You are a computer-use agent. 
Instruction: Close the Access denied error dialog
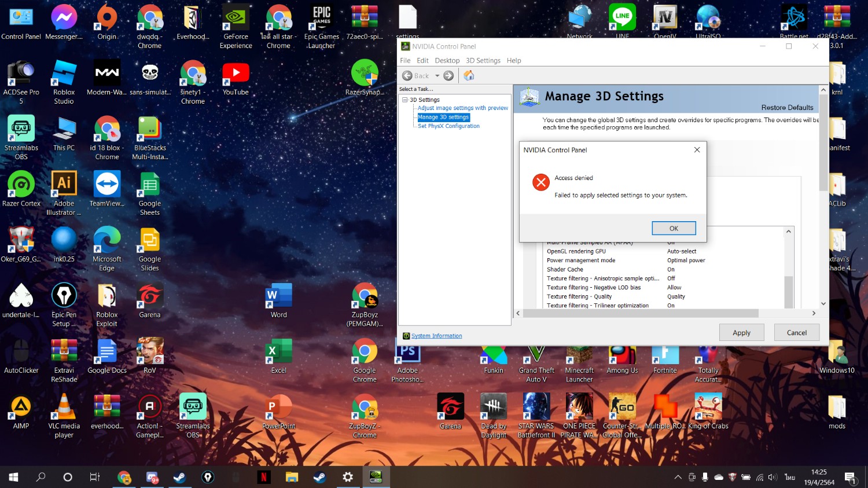tap(697, 150)
